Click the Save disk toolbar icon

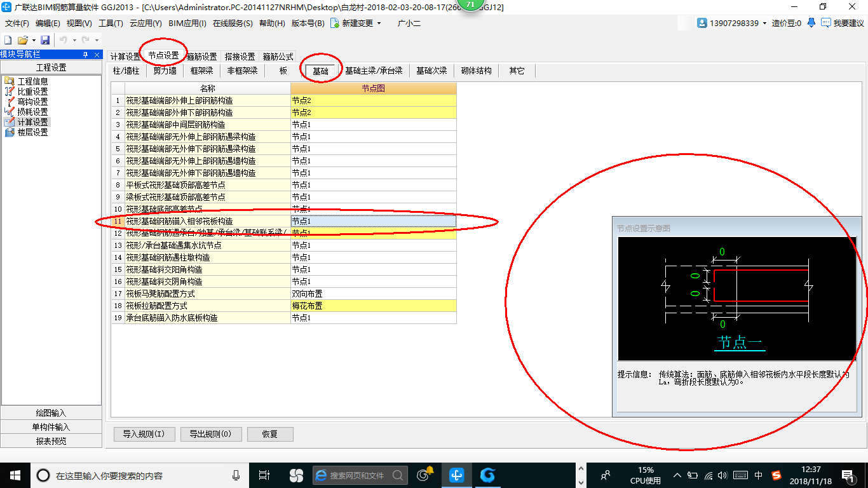45,40
